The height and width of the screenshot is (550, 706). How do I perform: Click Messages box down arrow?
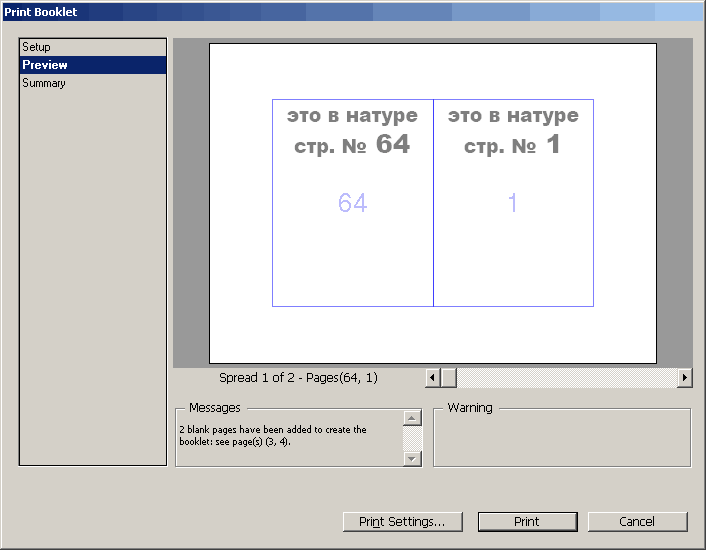tap(412, 459)
